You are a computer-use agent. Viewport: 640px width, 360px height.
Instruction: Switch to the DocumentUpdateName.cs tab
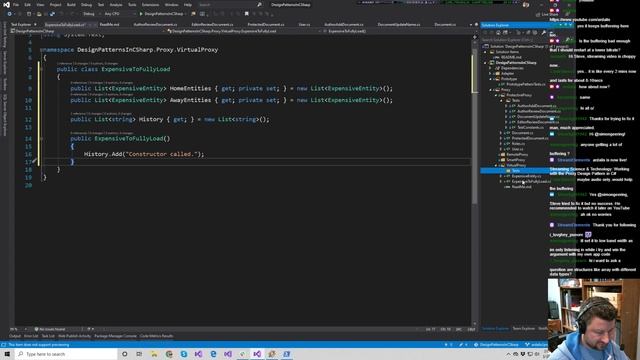click(x=398, y=24)
